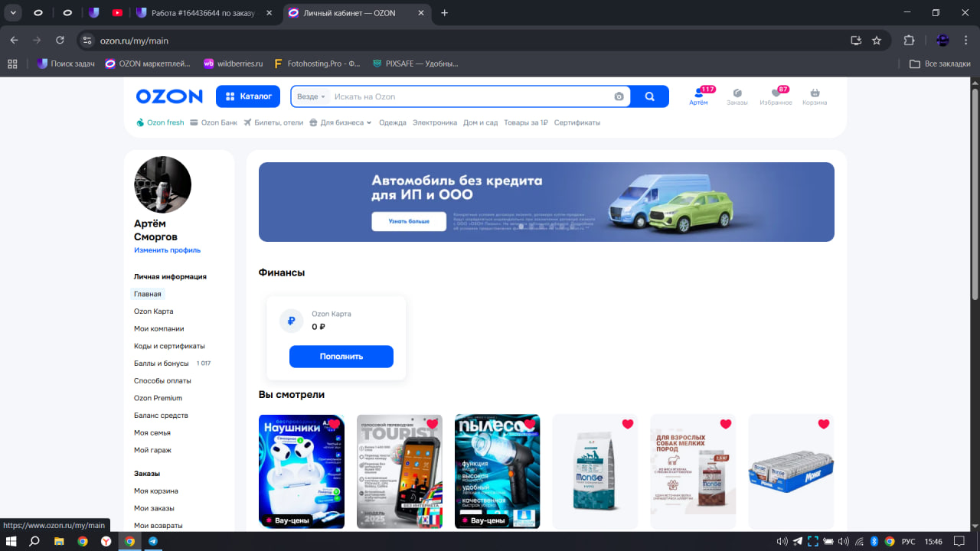Open the OZON маркетплейс bookmark
The height and width of the screenshot is (551, 980).
click(149, 64)
